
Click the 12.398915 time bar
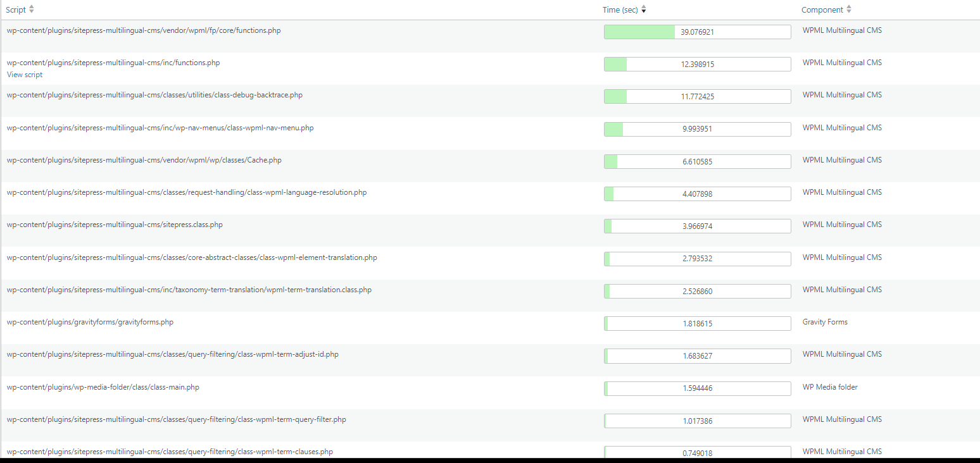tap(698, 64)
